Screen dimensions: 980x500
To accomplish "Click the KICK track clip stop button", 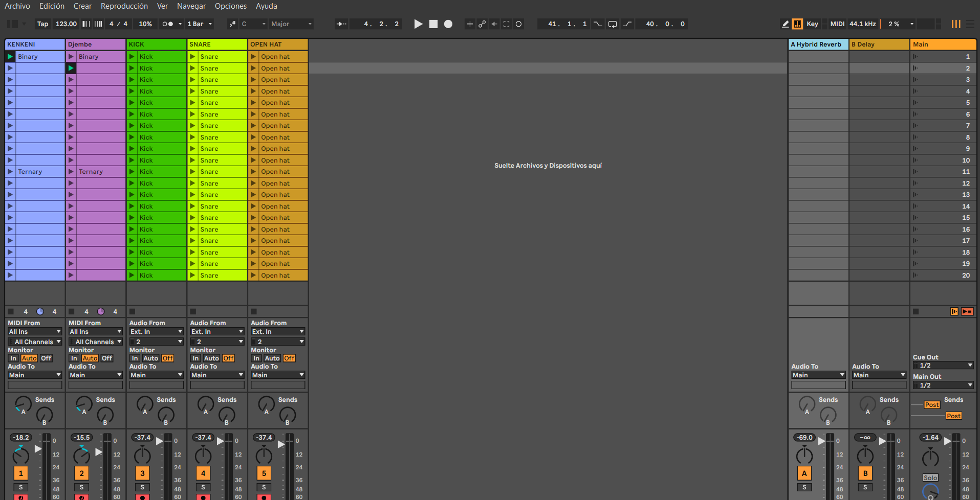I will pyautogui.click(x=132, y=311).
